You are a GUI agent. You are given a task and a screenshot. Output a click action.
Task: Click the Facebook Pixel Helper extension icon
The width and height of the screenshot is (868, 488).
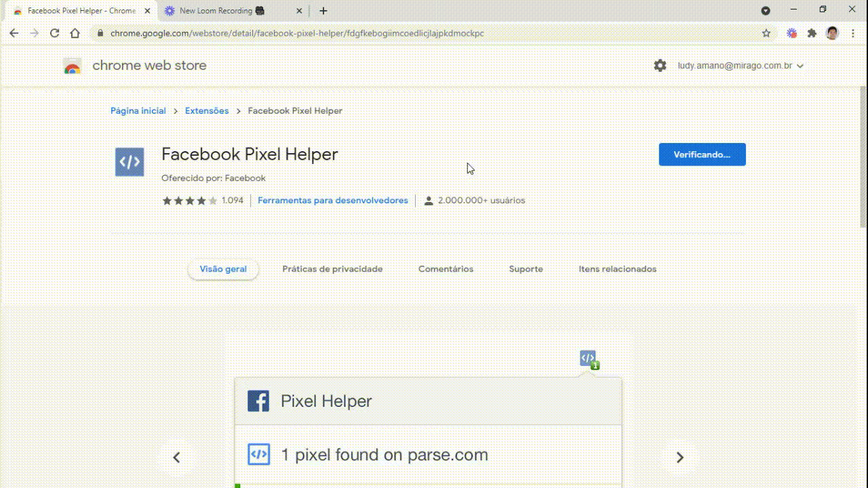click(130, 162)
